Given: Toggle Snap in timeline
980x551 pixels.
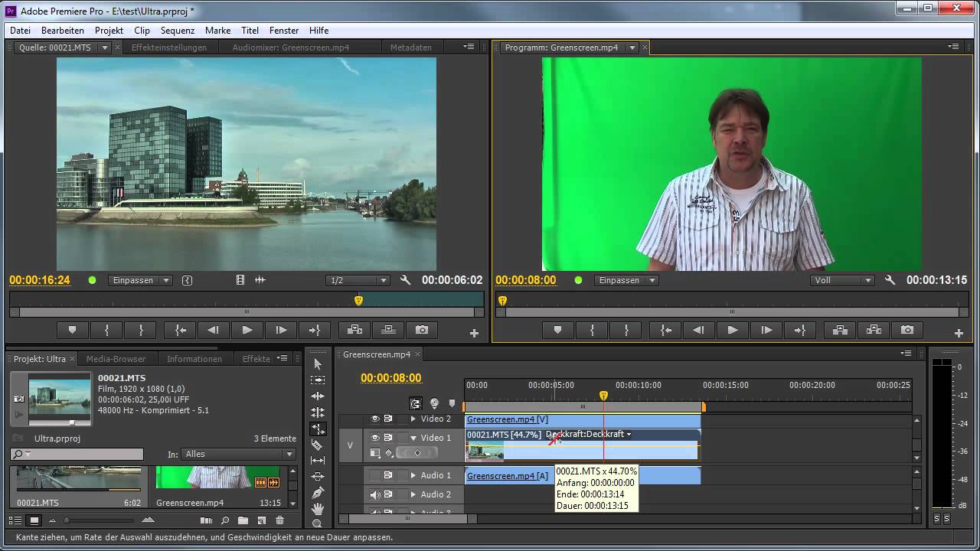Looking at the screenshot, I should [x=416, y=403].
